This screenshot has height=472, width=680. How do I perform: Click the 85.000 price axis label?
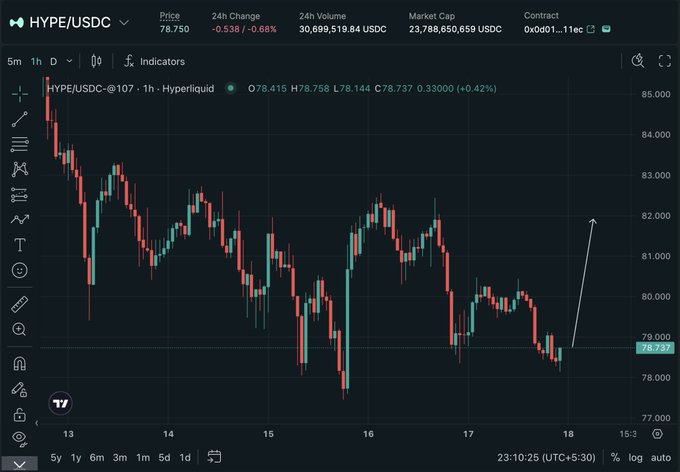(656, 94)
